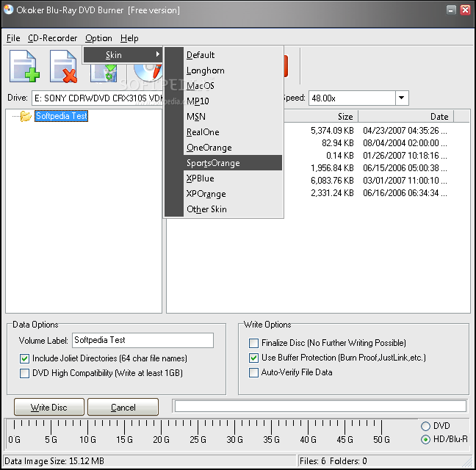Choose the SportsOrange skin
This screenshot has height=470, width=476.
(x=233, y=163)
